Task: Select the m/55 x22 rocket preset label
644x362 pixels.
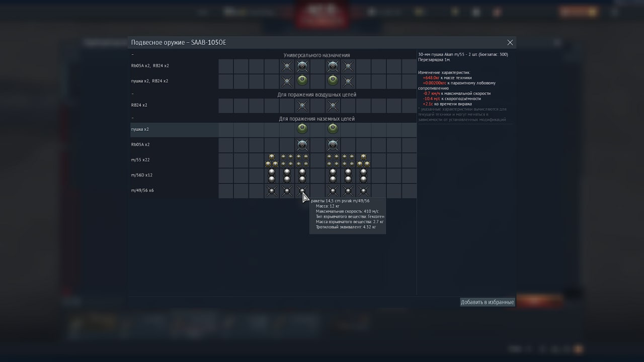Action: [140, 160]
